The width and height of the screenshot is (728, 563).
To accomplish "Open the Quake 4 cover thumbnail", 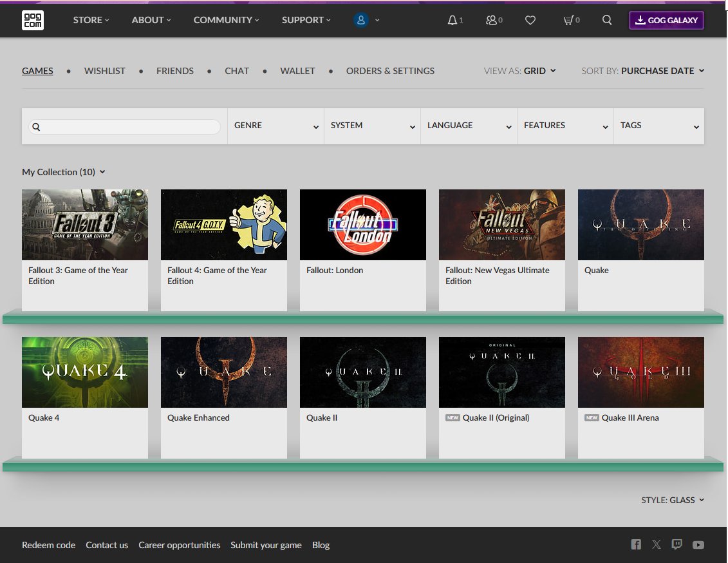I will [x=85, y=372].
